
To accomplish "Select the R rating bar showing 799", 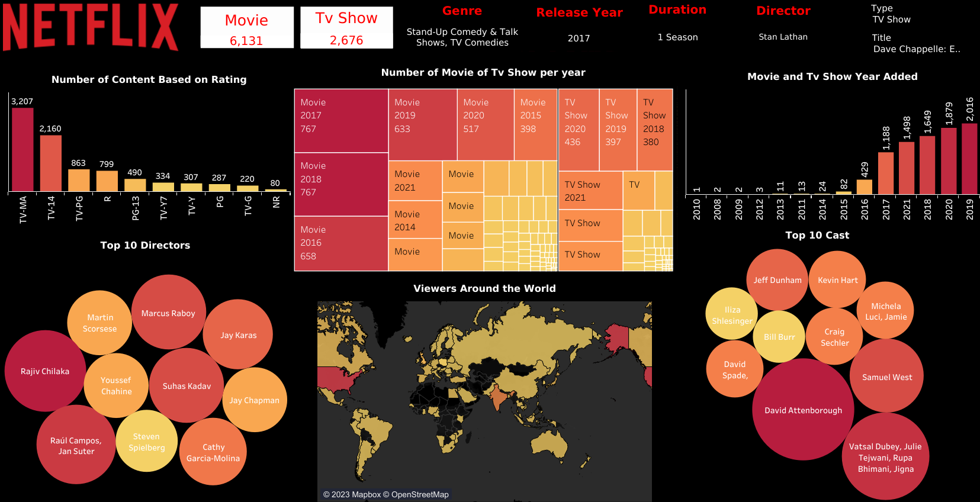I will [107, 181].
